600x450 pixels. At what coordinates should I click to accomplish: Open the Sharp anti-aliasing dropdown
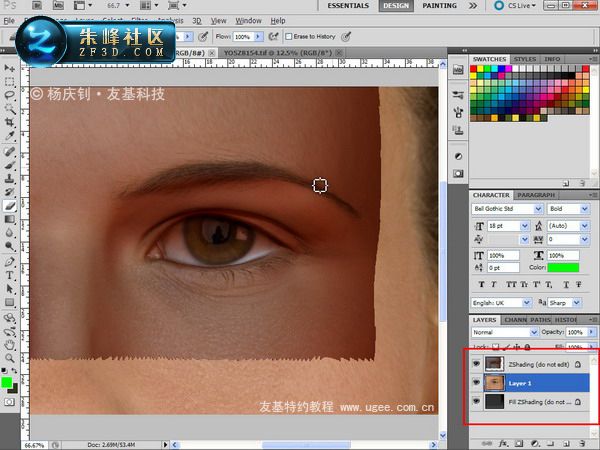pos(577,303)
